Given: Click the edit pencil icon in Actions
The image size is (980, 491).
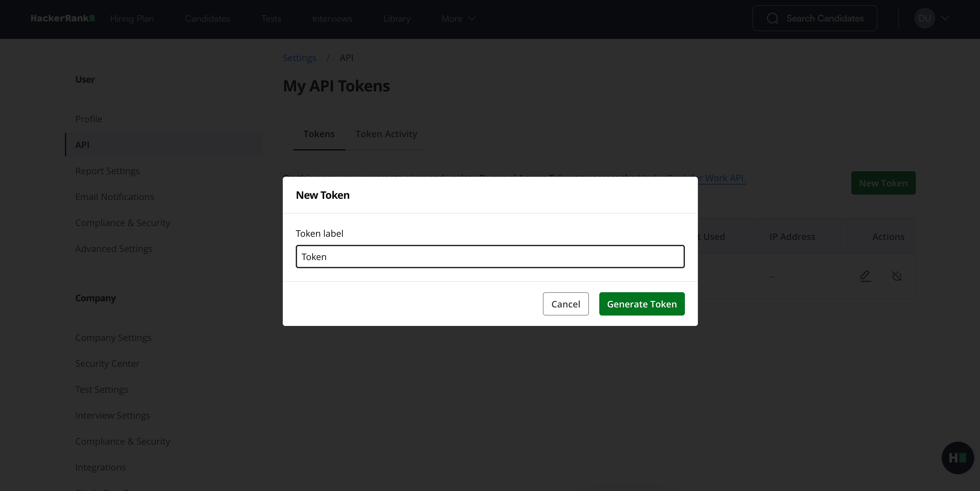Looking at the screenshot, I should (865, 276).
